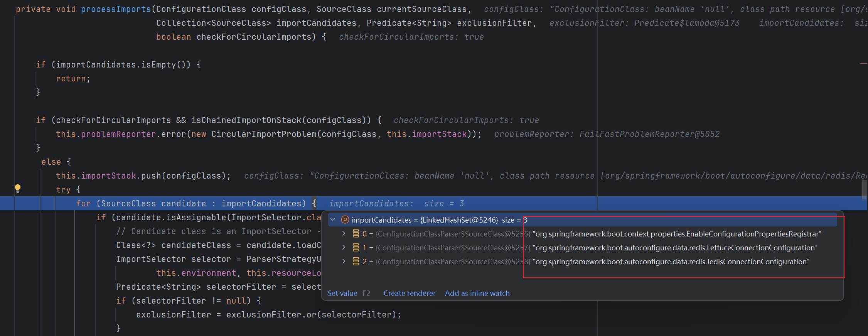The image size is (868, 336).
Task: Click ConfigurationClassParser$SourceClass@5258 object reference
Action: coord(453,262)
